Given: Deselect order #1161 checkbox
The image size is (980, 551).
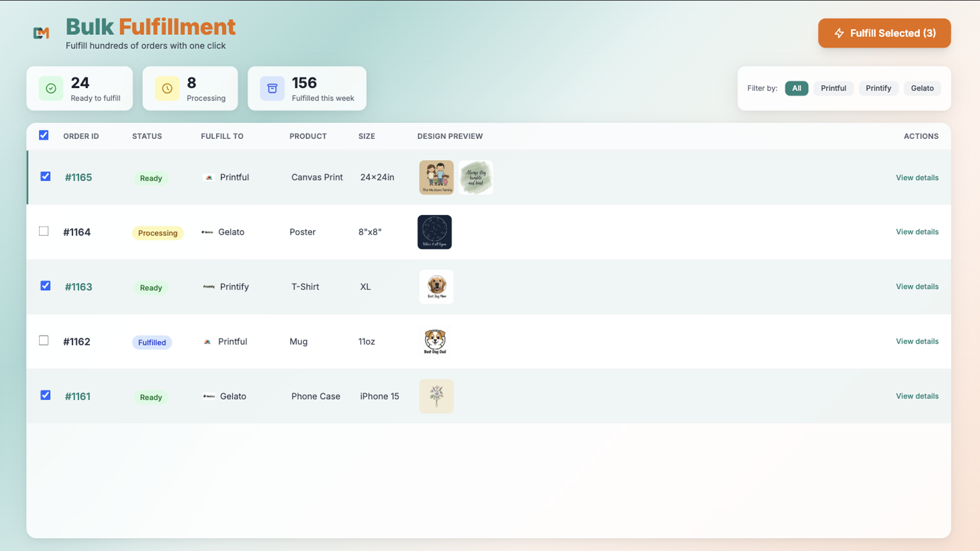Looking at the screenshot, I should click(x=45, y=395).
